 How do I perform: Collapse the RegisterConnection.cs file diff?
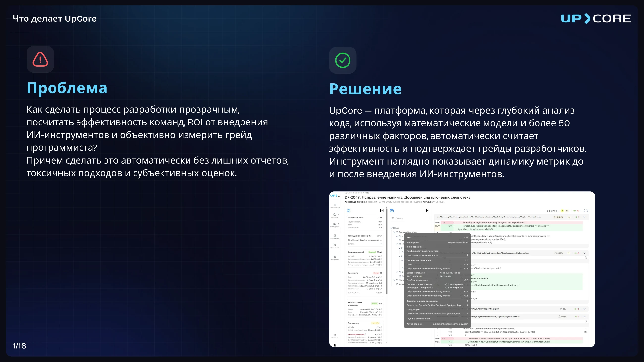point(584,217)
